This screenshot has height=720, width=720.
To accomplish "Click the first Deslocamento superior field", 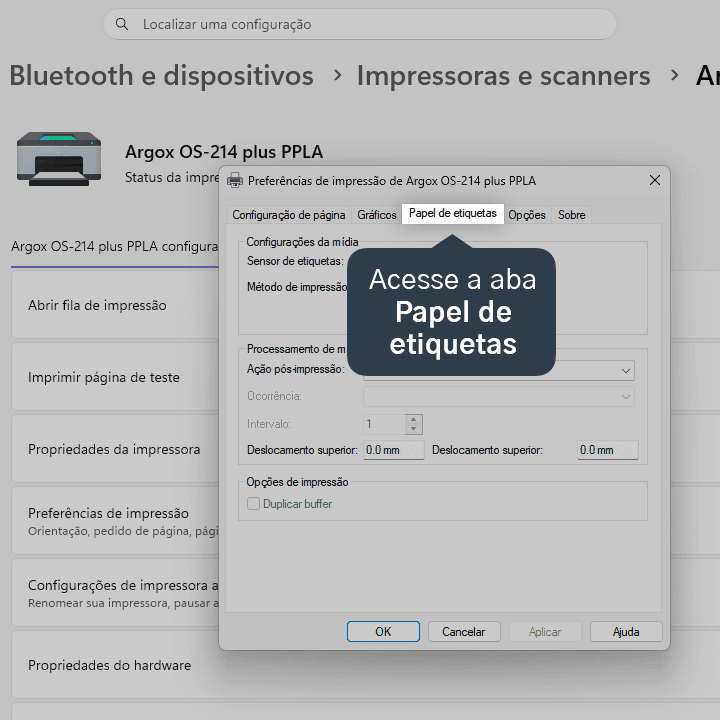I will (394, 450).
